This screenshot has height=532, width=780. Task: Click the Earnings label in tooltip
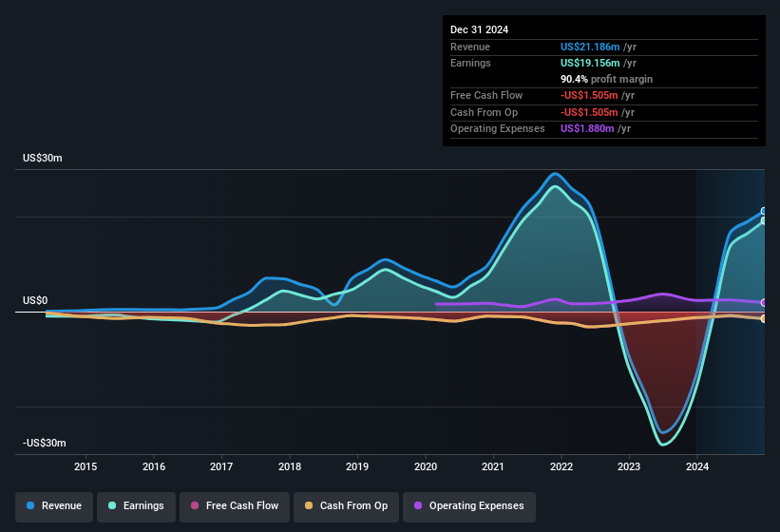(470, 63)
